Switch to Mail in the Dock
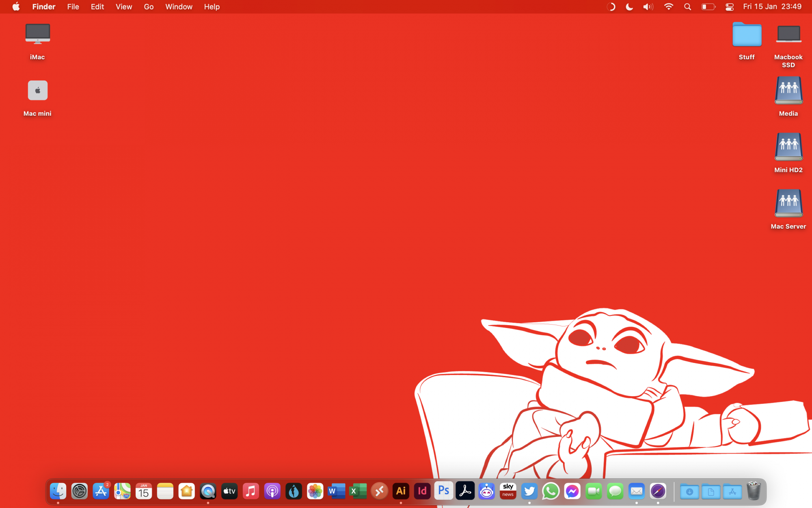 637,491
